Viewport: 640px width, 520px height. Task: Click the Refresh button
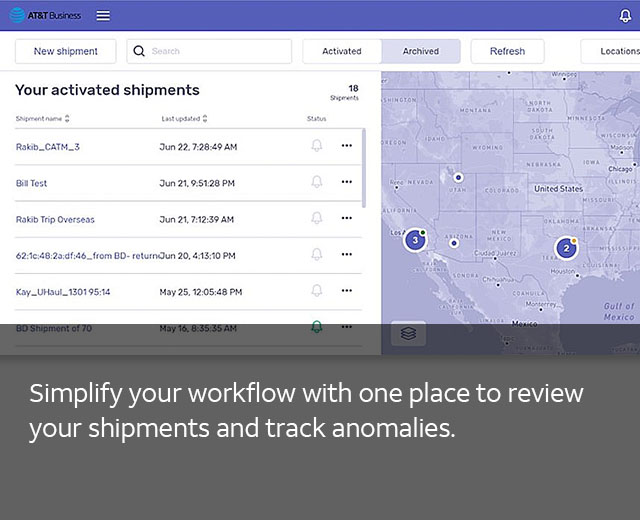point(507,51)
